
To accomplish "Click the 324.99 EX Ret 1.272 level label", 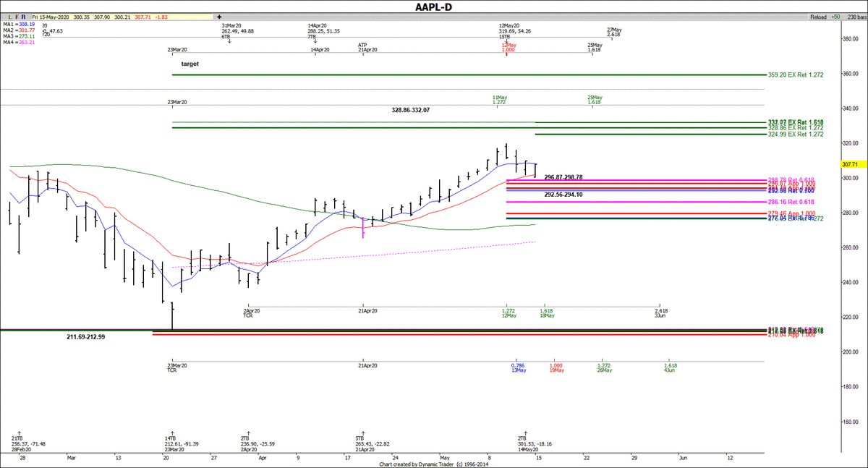I will coord(795,135).
